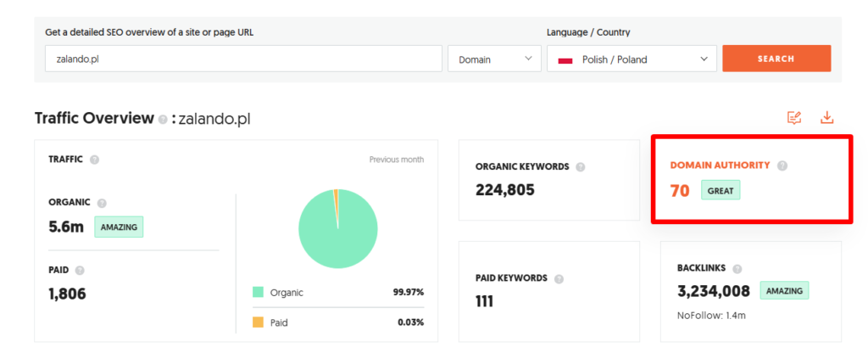The width and height of the screenshot is (868, 353).
Task: Click the Language / Country label
Action: point(588,32)
